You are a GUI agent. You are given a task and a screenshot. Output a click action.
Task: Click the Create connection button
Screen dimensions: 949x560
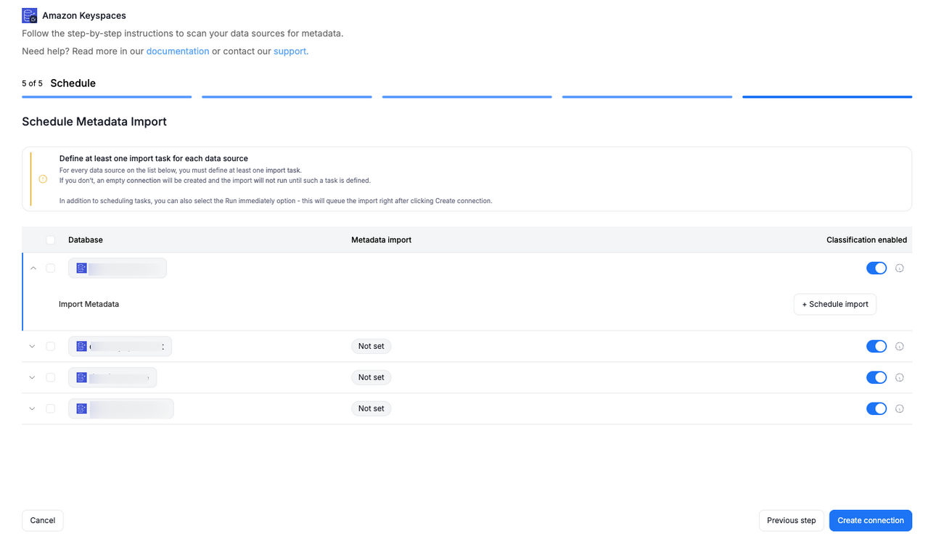tap(871, 521)
